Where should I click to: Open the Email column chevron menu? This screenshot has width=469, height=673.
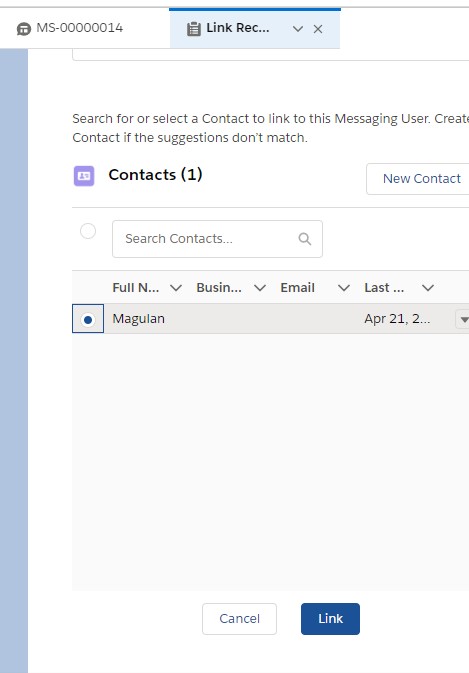click(x=344, y=288)
